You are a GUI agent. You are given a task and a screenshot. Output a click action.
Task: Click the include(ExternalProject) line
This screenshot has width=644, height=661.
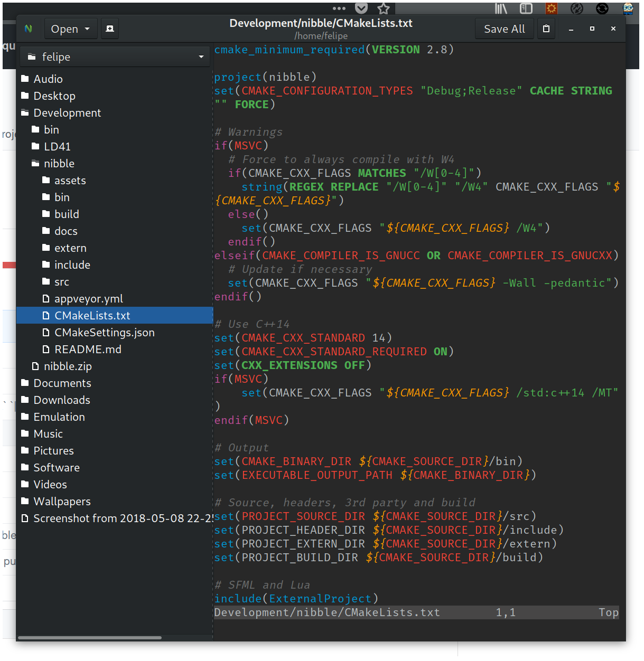click(x=296, y=599)
